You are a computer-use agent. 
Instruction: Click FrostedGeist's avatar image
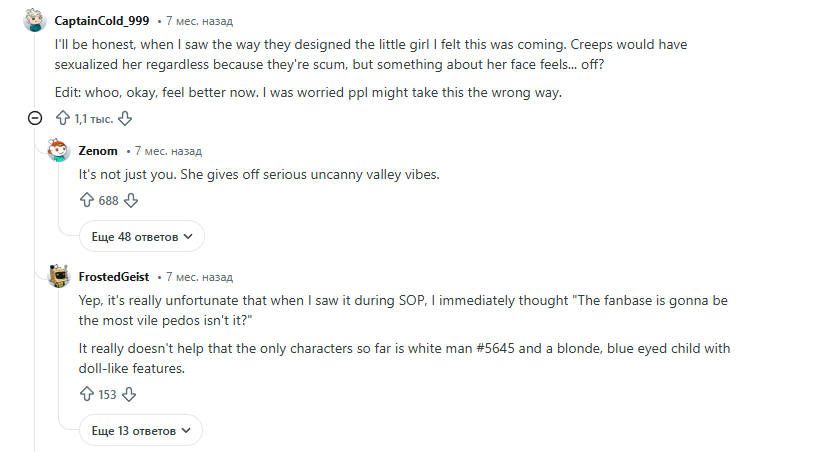[x=59, y=276]
